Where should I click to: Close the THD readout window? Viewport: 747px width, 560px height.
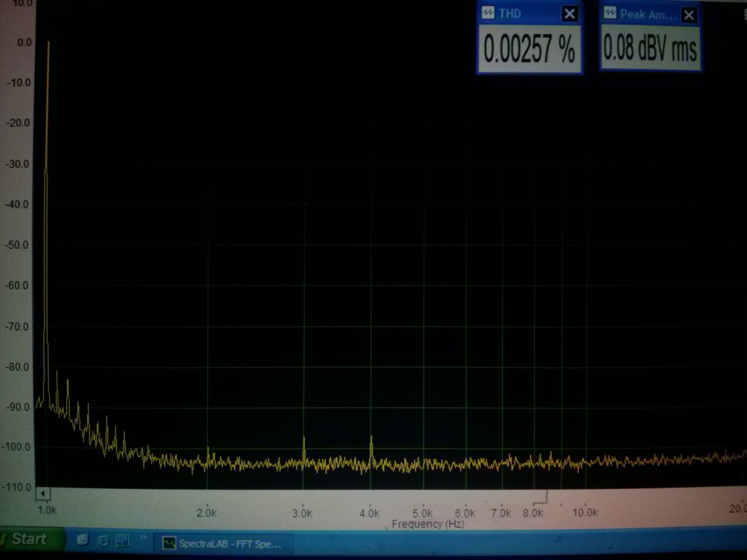[x=570, y=14]
